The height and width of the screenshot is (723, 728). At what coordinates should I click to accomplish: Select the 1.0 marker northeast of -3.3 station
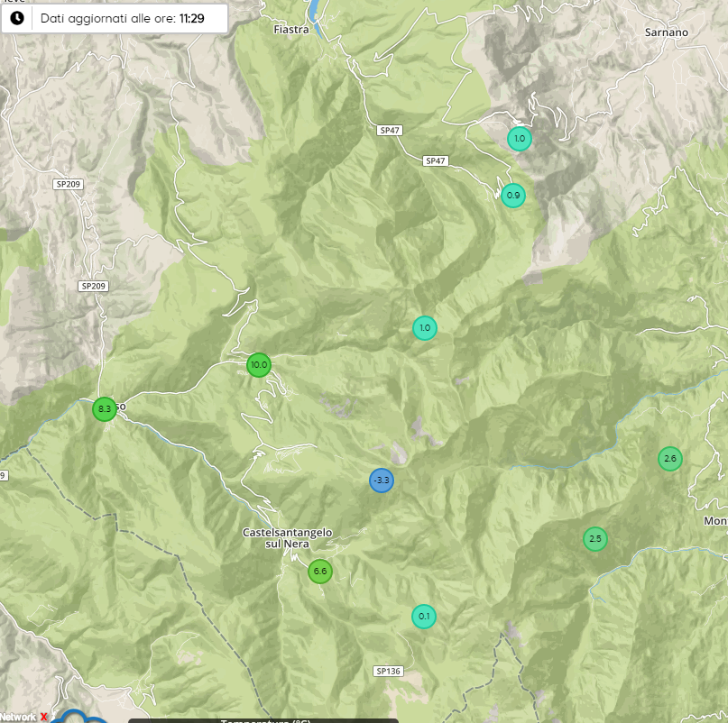(x=425, y=328)
